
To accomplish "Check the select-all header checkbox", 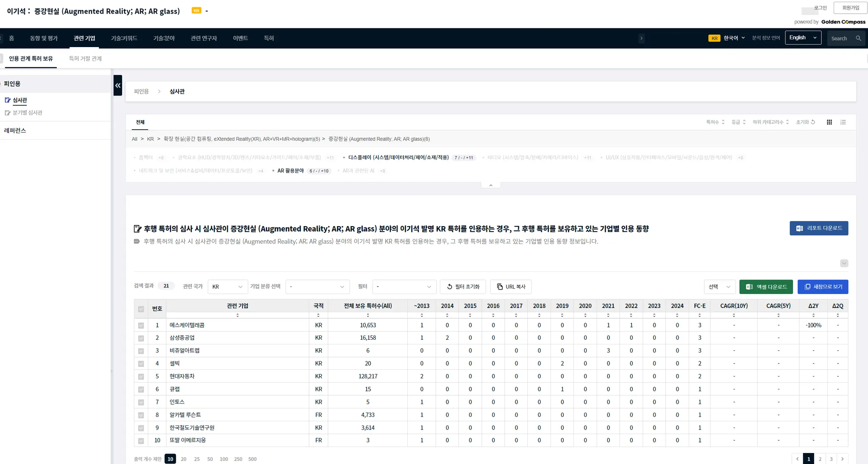I will (141, 309).
